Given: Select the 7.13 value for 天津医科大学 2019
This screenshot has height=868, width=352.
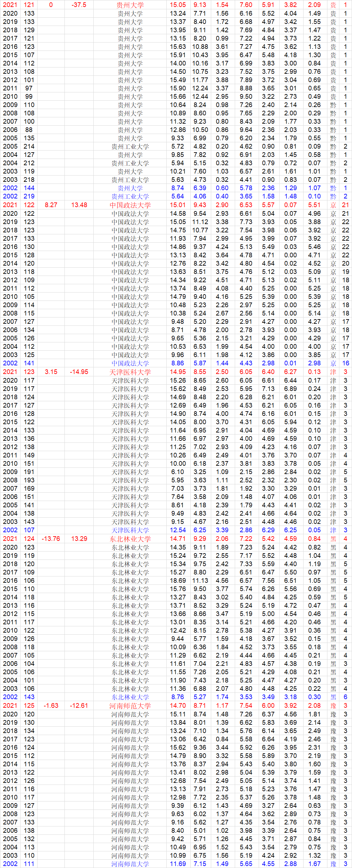Looking at the screenshot, I should click(x=268, y=389).
